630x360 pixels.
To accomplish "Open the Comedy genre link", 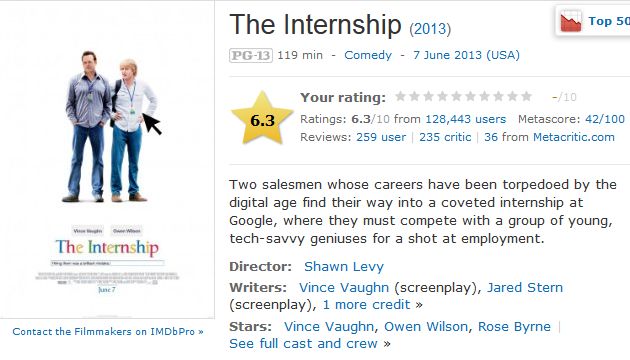I will pos(368,55).
